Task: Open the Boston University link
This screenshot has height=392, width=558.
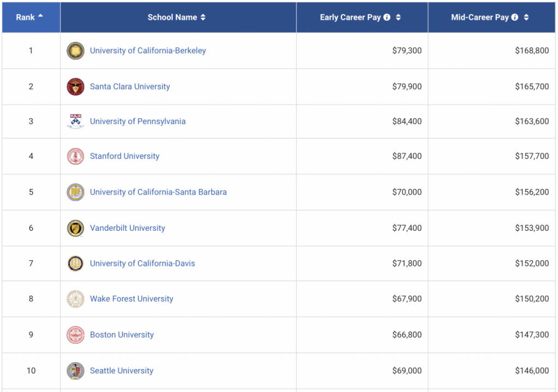Action: point(122,335)
